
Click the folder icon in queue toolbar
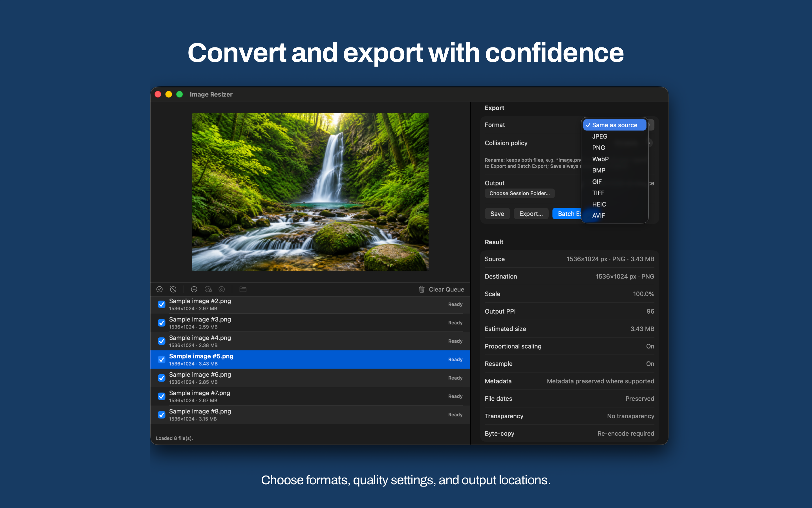(x=243, y=289)
